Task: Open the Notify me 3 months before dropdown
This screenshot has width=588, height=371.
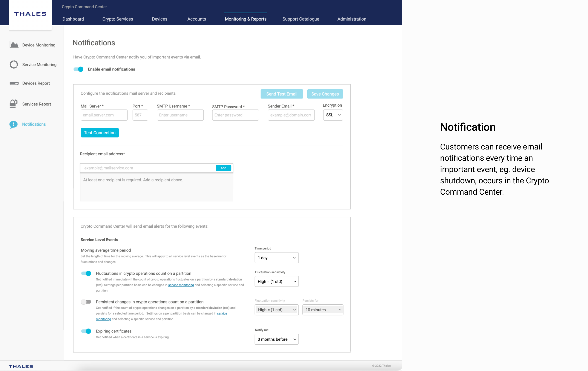Action: (x=276, y=339)
